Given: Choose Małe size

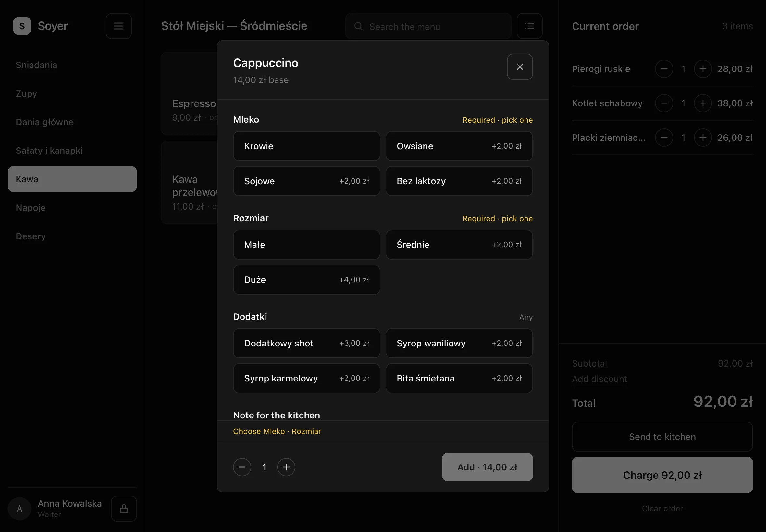Looking at the screenshot, I should click(306, 244).
